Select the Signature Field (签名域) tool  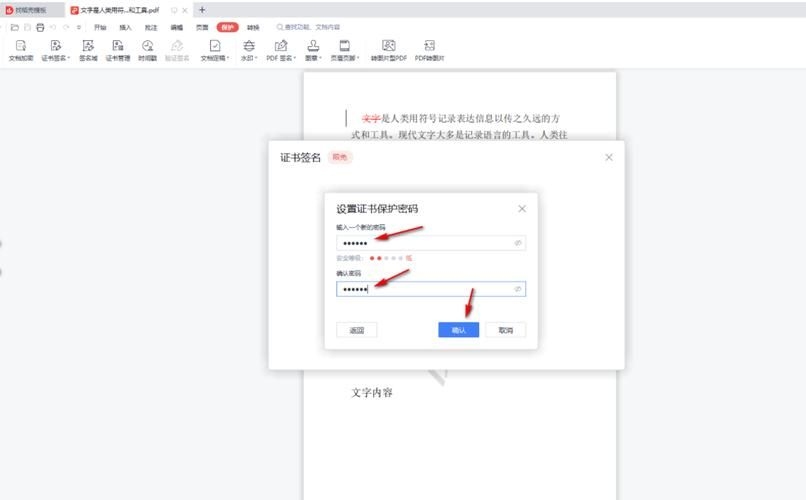[88, 50]
